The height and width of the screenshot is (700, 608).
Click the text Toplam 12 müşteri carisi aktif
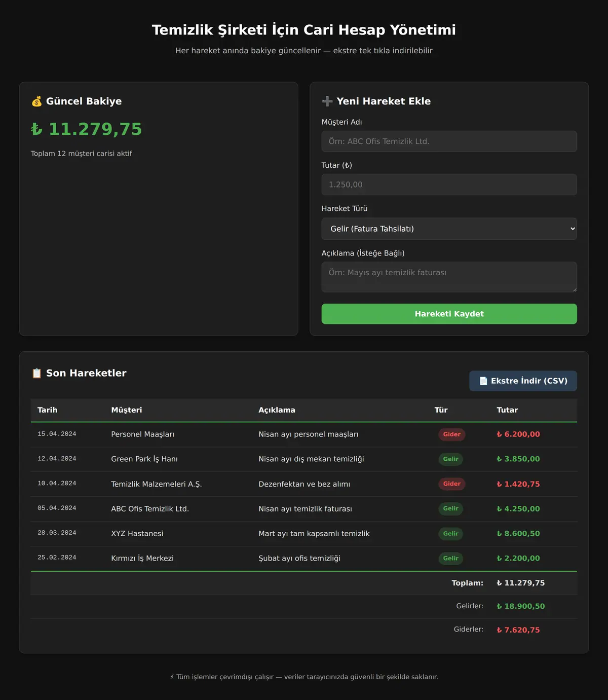click(82, 154)
